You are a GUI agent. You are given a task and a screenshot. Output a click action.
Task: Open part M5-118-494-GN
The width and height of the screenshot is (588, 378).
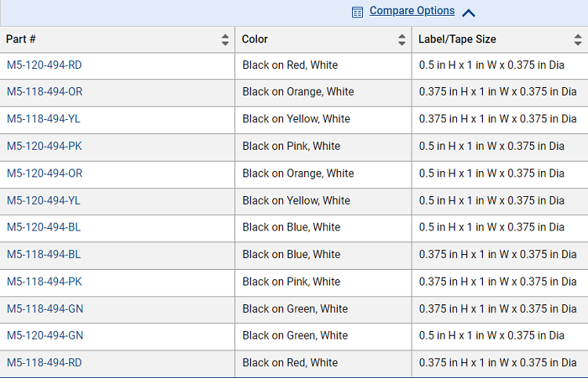pos(45,309)
